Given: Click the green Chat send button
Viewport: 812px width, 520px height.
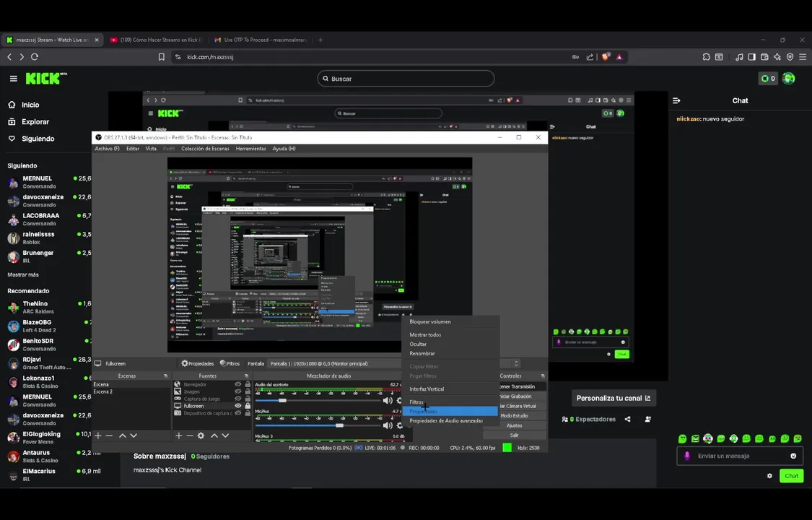Looking at the screenshot, I should (791, 475).
